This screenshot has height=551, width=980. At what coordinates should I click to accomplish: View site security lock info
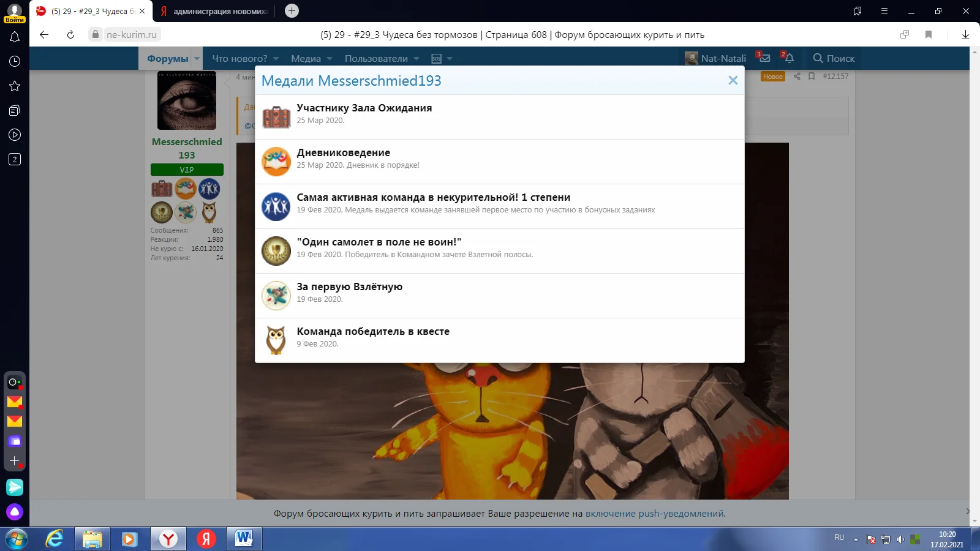[x=95, y=34]
